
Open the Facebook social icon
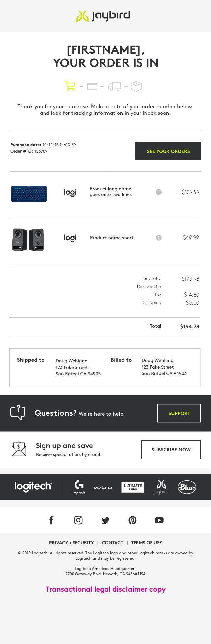click(x=51, y=520)
